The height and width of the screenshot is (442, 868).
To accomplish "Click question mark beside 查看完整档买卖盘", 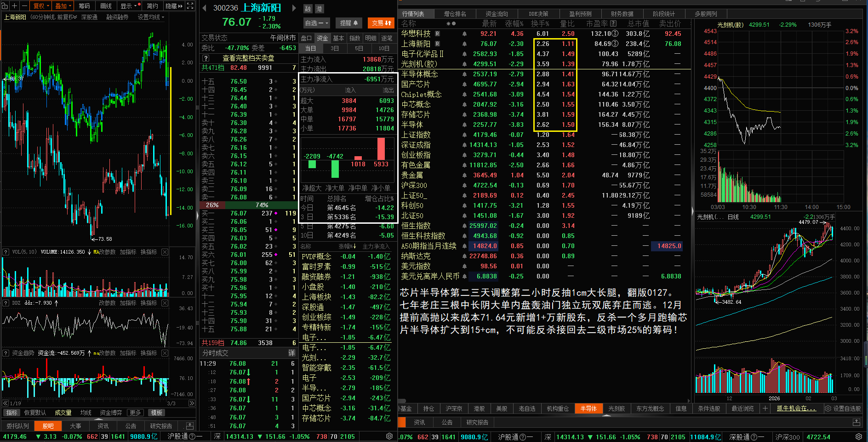I will pyautogui.click(x=206, y=58).
